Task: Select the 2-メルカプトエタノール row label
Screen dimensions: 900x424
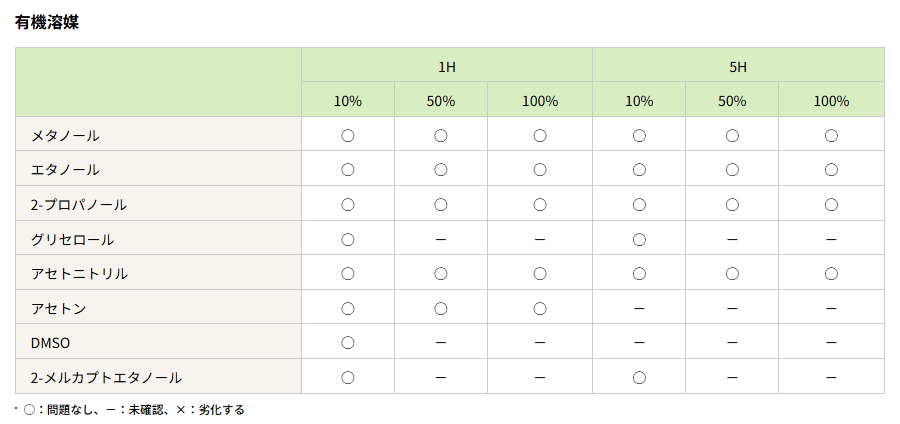Action: [106, 377]
